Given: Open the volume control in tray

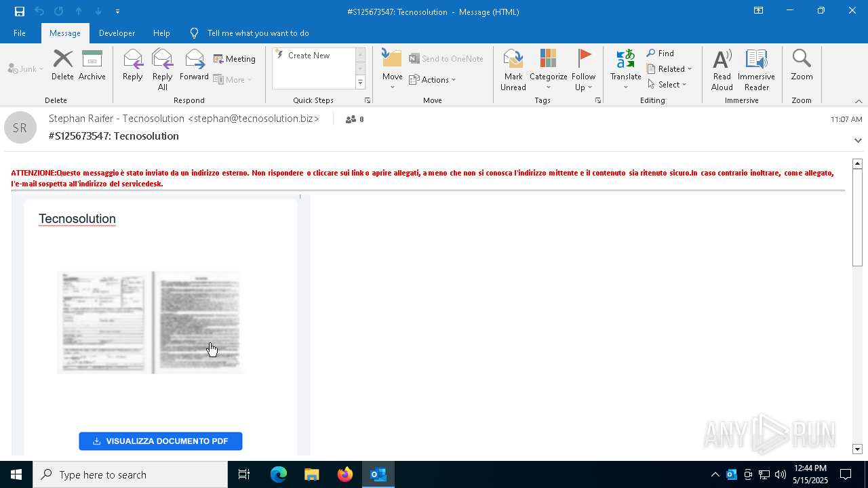Looking at the screenshot, I should (x=780, y=474).
